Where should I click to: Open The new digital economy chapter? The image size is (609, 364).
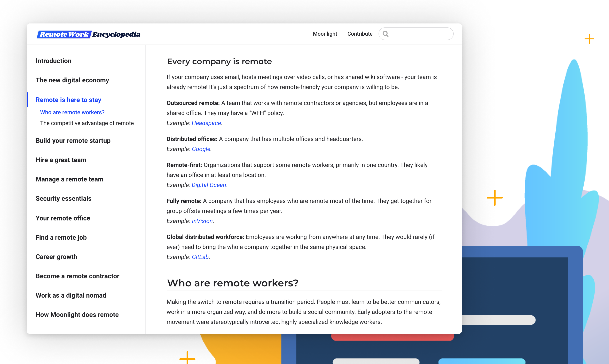coord(72,80)
